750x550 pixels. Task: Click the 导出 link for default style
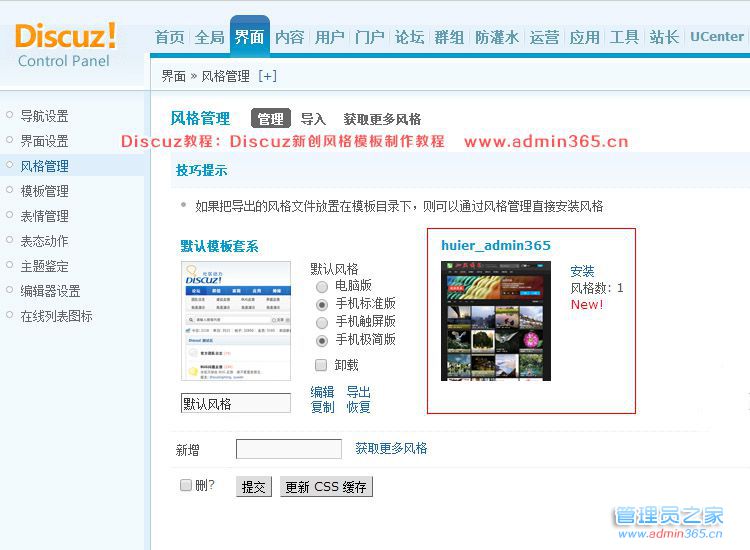pyautogui.click(x=359, y=392)
